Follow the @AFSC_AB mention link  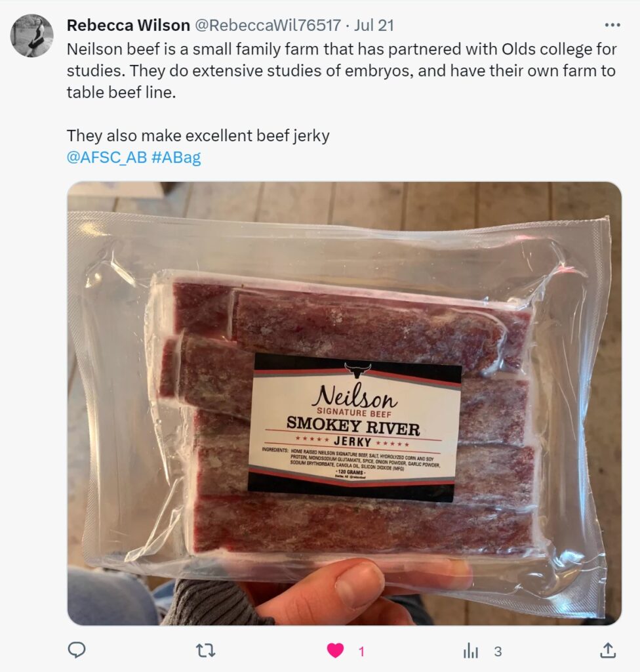107,157
